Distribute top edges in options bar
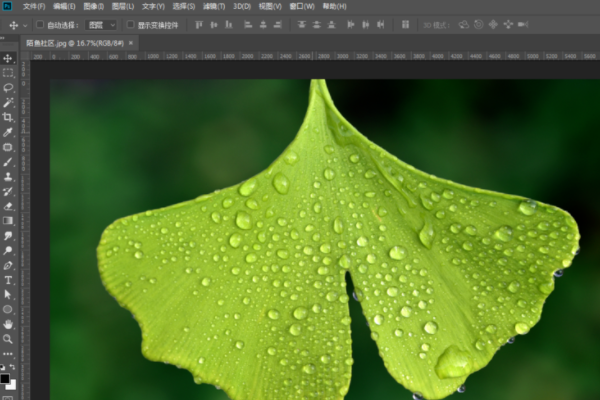 pos(302,25)
